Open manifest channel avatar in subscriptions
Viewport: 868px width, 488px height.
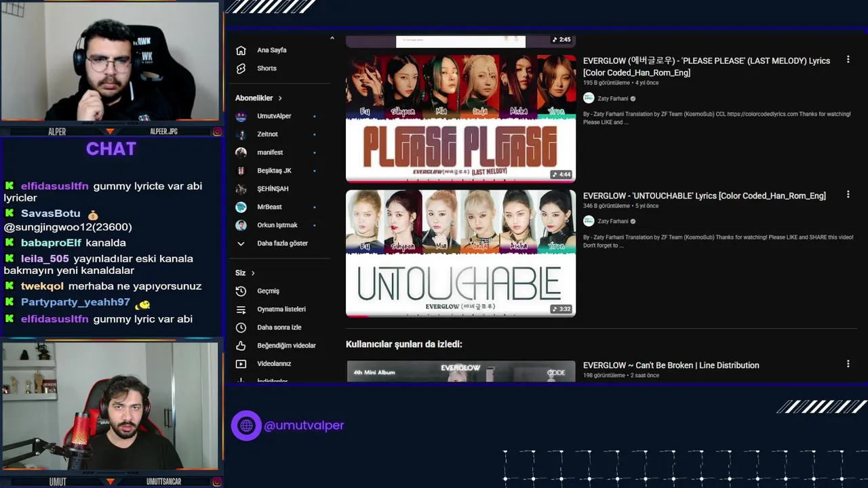coord(241,152)
